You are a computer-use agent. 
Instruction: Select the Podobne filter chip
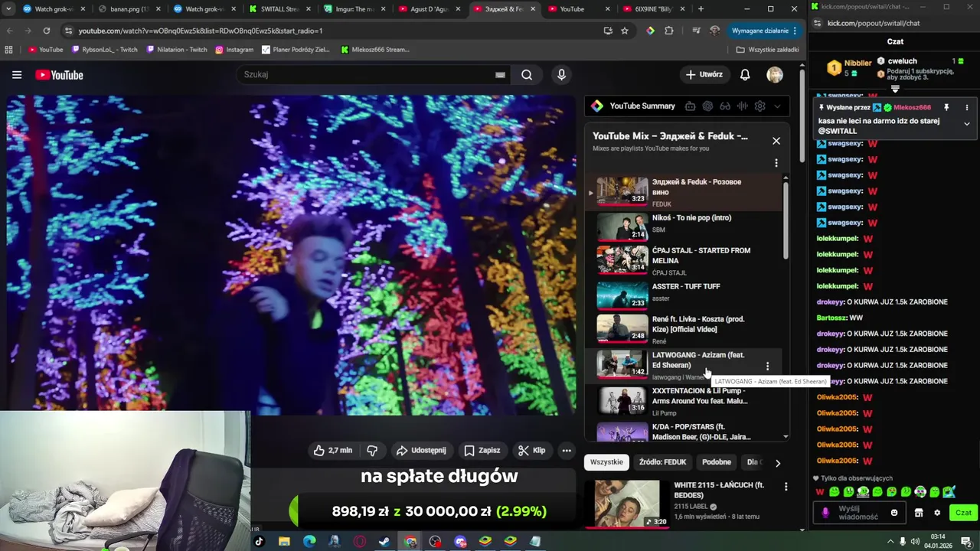point(717,462)
